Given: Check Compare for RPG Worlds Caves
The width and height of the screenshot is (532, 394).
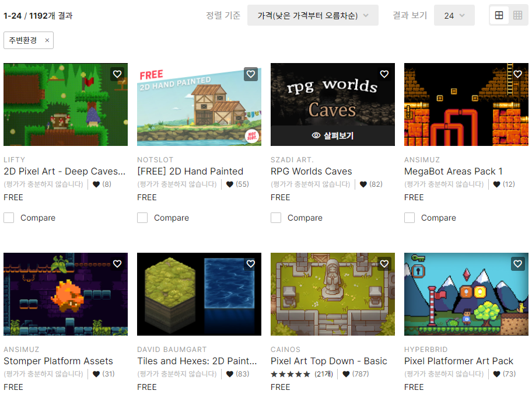Looking at the screenshot, I should [276, 218].
